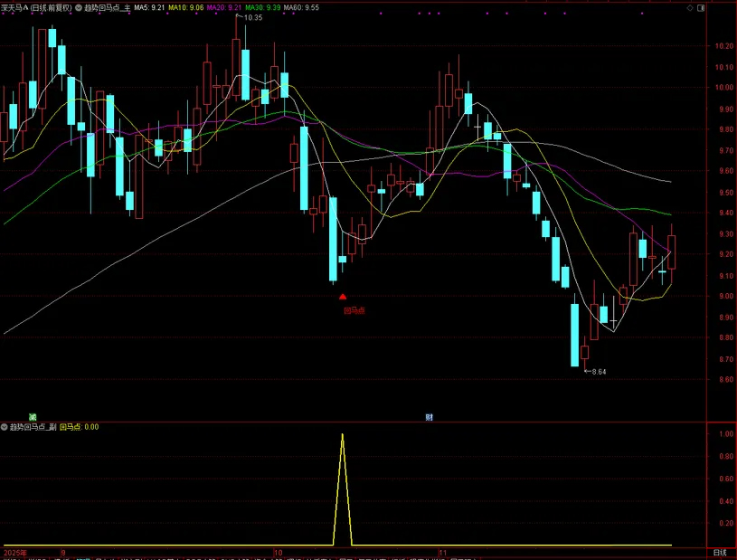Click the 10.35 high price arrow marker
Screen dimensions: 737x560
[x=251, y=18]
